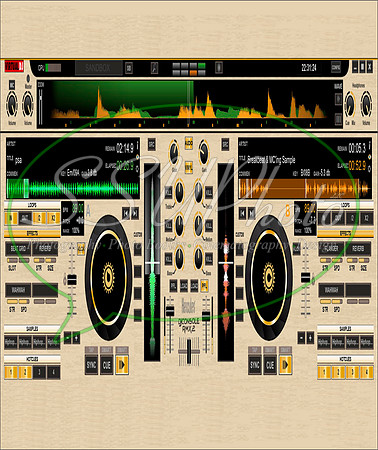Click CUE on deck A
Image resolution: width=378 pixels, height=450 pixels.
(107, 365)
